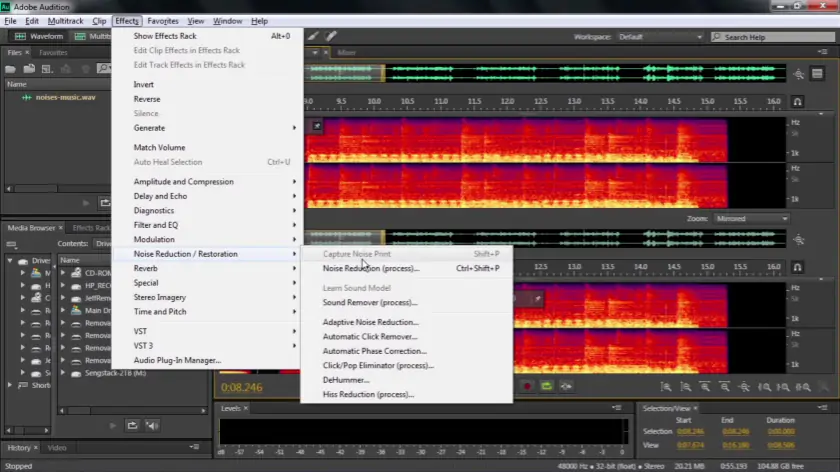The image size is (840, 472).
Task: Click the zoom navigator icon right of overview waveform
Action: [x=798, y=74]
